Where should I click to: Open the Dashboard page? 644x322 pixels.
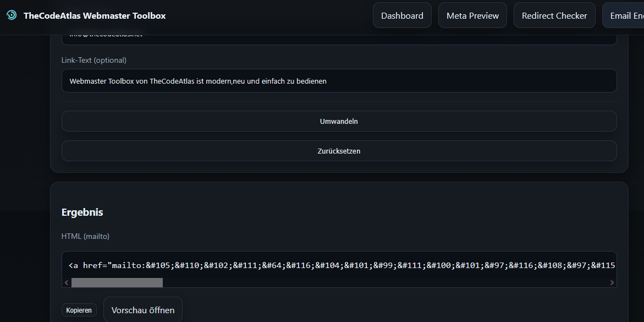click(x=402, y=15)
